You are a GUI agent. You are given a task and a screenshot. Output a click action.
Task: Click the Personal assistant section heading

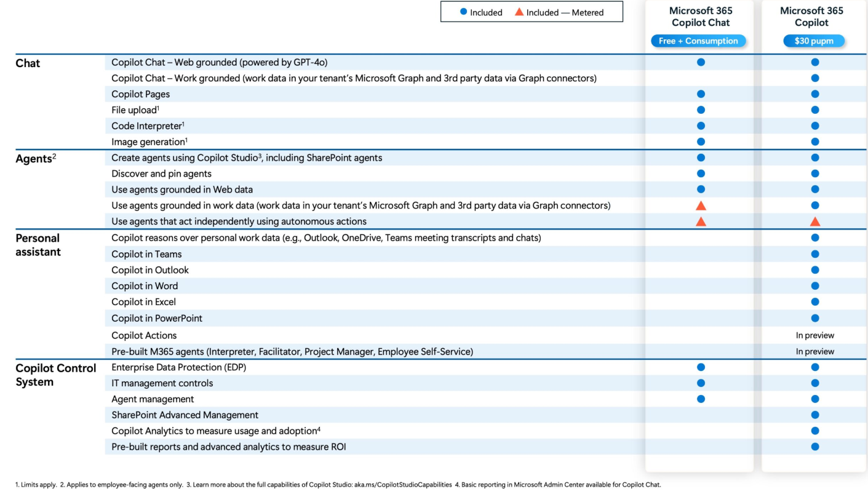38,245
